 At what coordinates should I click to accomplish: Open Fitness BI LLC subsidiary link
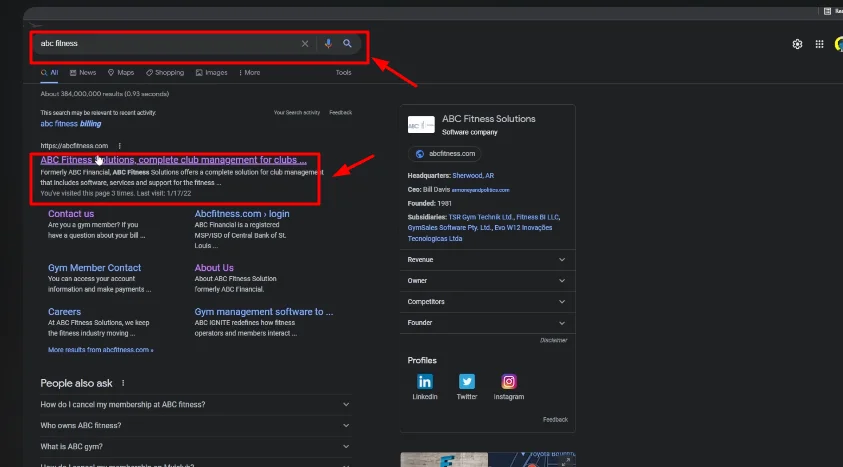pos(538,217)
